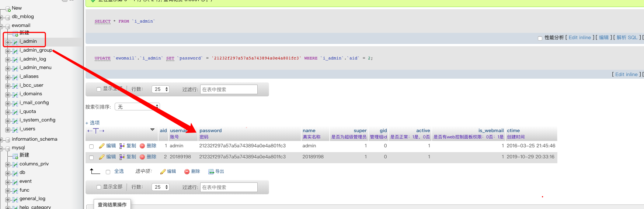Tick the checkbox for admin row

(91, 147)
